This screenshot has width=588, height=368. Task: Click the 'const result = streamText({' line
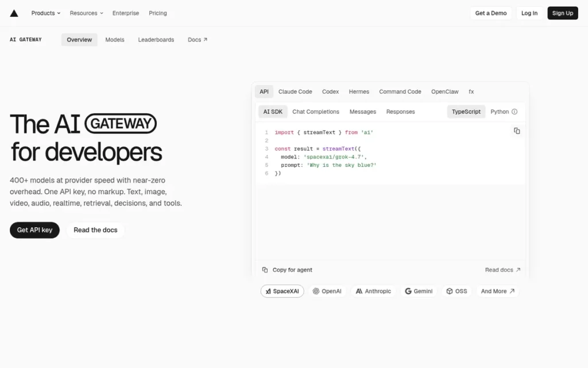point(318,149)
